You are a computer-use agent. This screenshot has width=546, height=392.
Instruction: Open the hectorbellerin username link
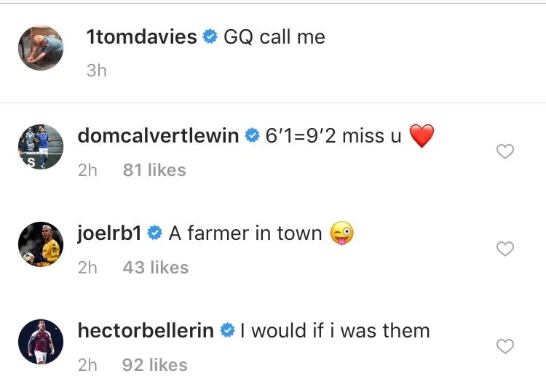[x=146, y=331]
